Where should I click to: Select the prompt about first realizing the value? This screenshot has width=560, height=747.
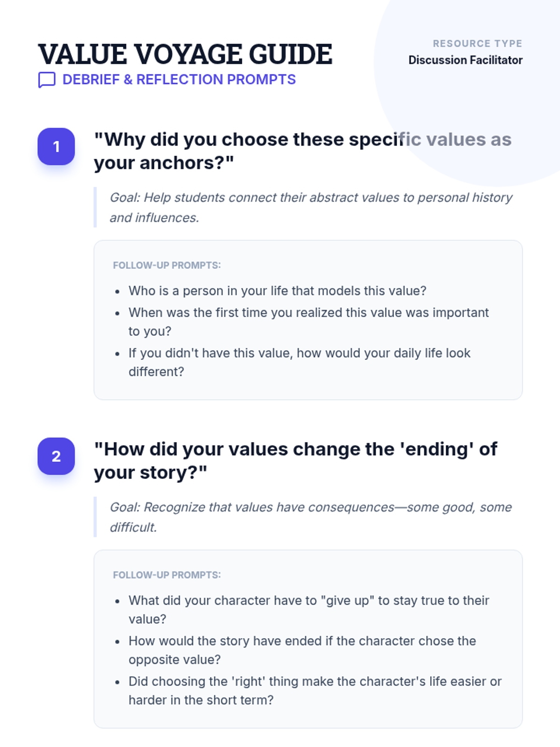[x=308, y=322]
